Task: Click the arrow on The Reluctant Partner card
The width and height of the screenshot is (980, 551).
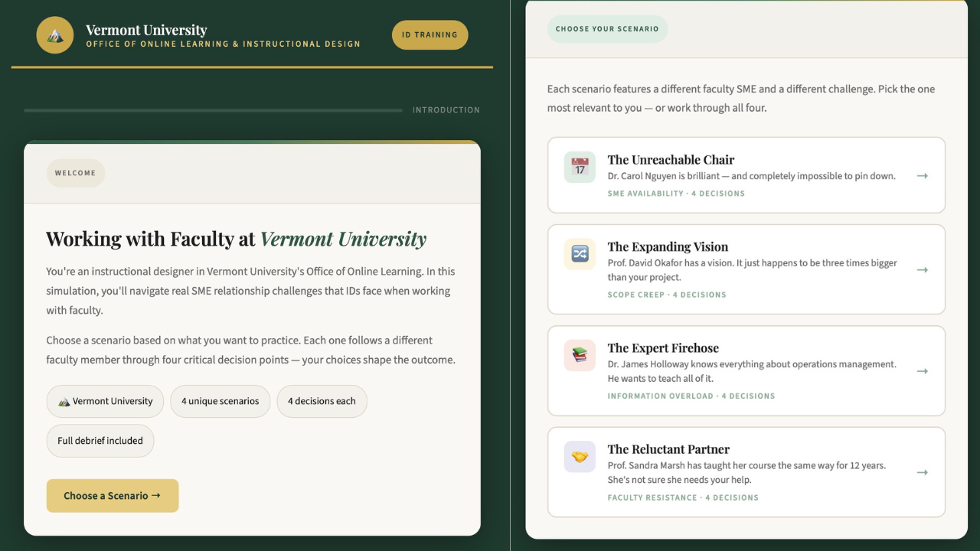Action: [923, 472]
